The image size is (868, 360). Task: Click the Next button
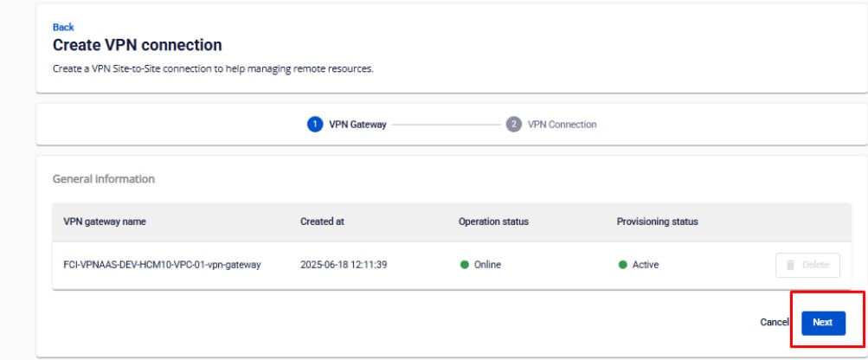[x=822, y=322]
